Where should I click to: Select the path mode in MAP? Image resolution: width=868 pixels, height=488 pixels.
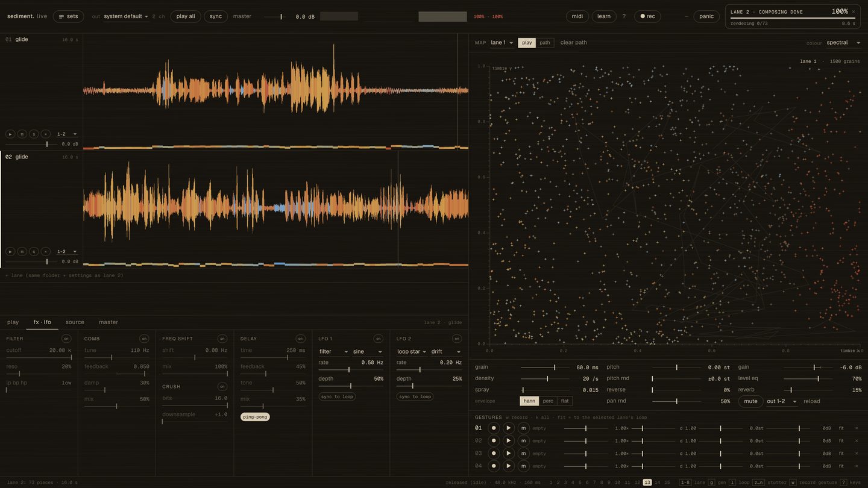(545, 43)
